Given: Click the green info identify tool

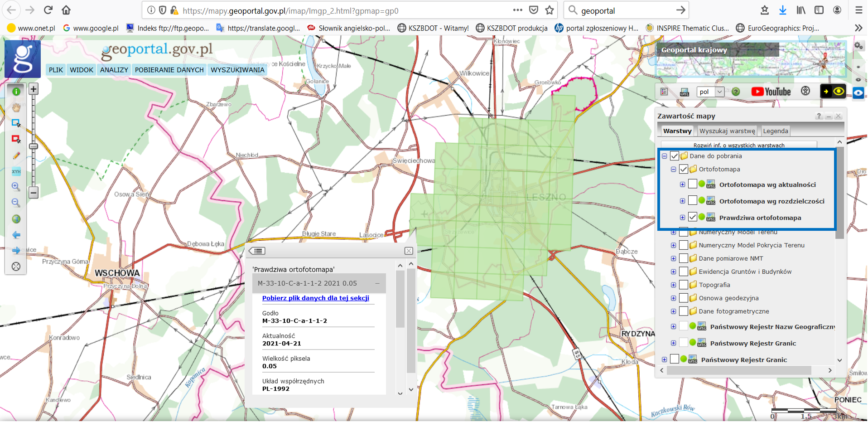Looking at the screenshot, I should click(16, 92).
